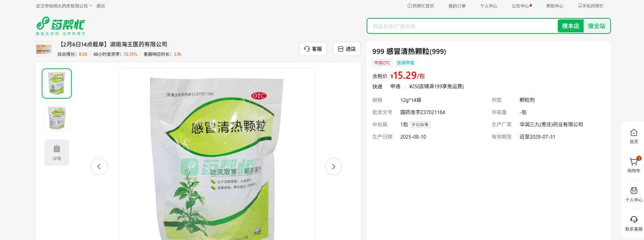Search within this store with 搜本店
The width and height of the screenshot is (644, 240).
570,26
